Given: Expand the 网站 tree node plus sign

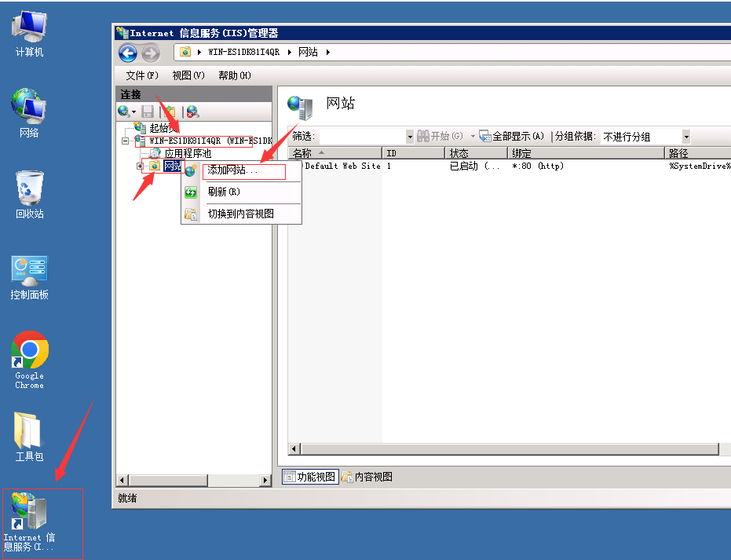Looking at the screenshot, I should pos(140,166).
